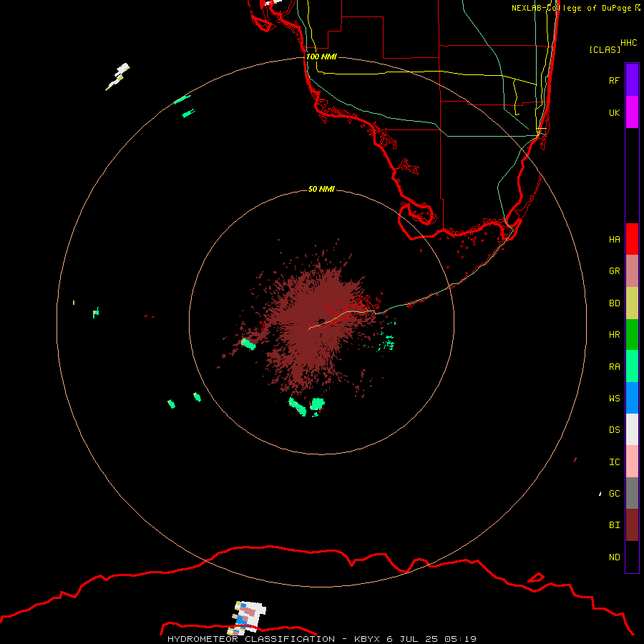The height and width of the screenshot is (644, 644).
Task: Click the WS legend label
Action: tap(614, 399)
